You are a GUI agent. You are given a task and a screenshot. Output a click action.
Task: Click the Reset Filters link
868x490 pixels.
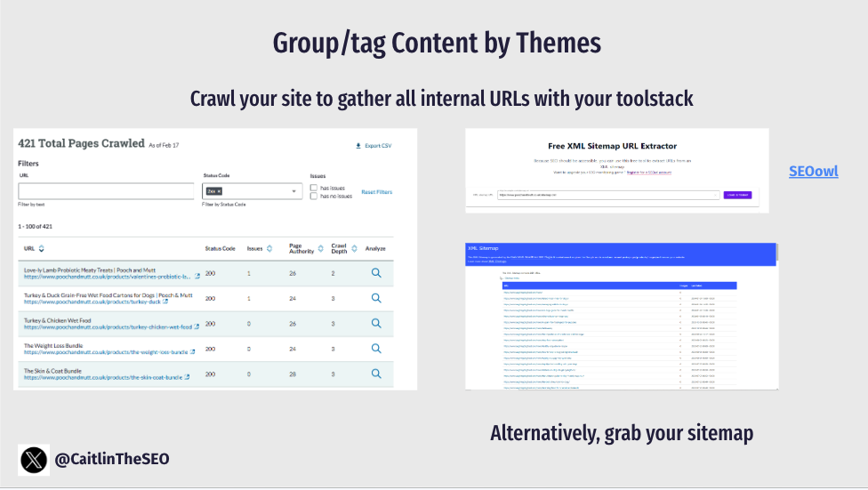point(376,192)
